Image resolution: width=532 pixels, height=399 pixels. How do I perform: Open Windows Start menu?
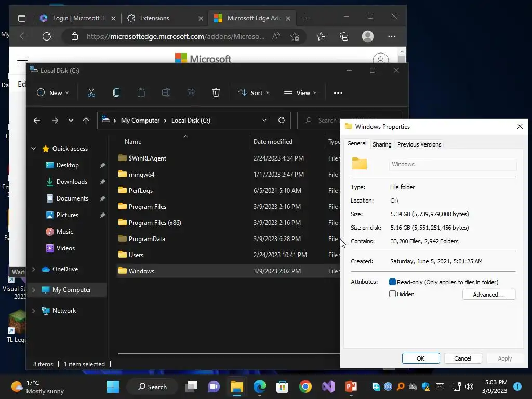pyautogui.click(x=113, y=387)
